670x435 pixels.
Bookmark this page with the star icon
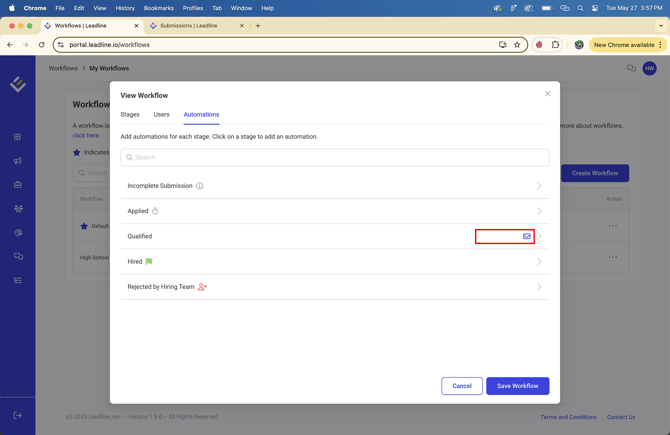517,45
